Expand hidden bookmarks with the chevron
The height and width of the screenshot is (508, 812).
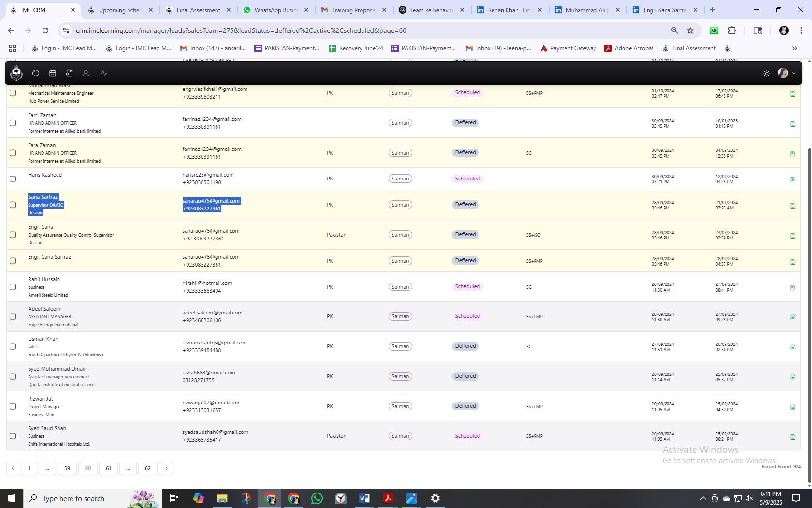pos(794,48)
